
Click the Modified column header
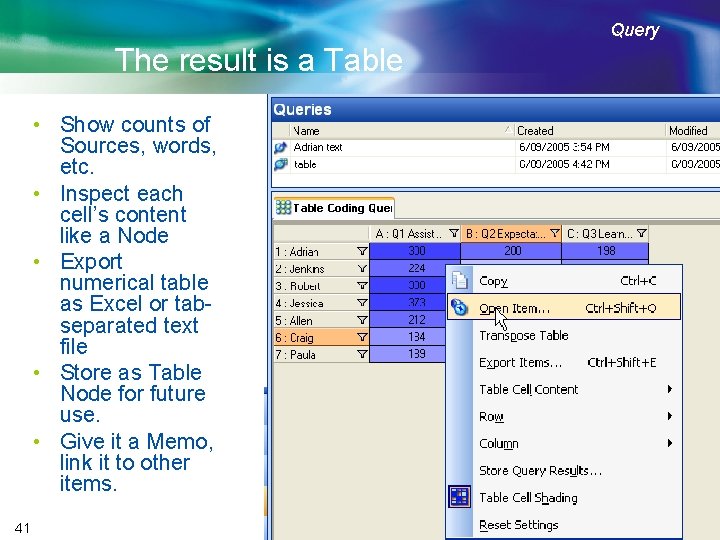pos(693,130)
